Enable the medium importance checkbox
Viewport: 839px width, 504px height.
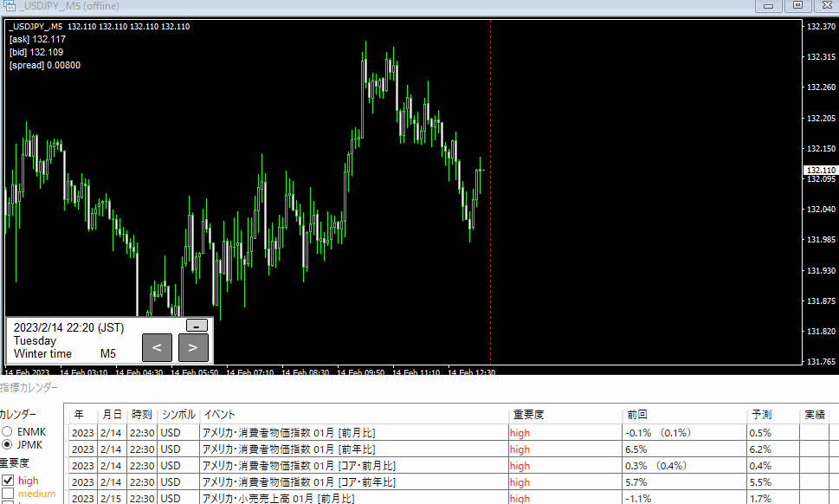click(x=8, y=494)
